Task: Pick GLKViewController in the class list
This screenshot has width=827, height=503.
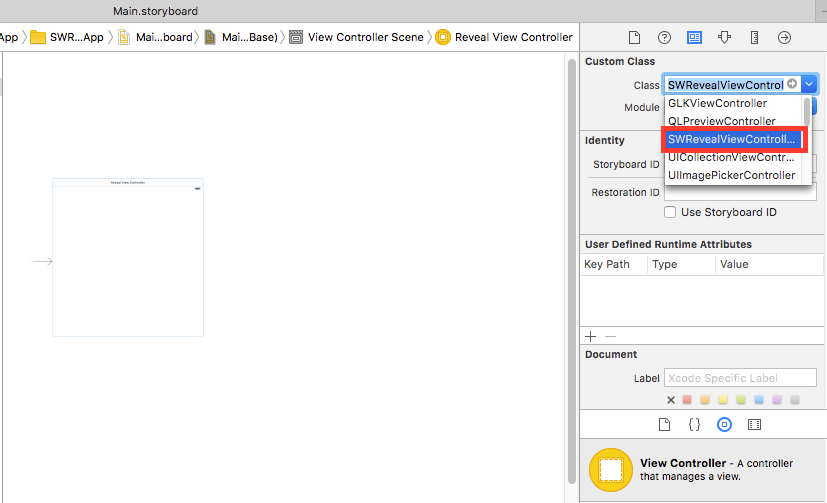Action: point(717,103)
